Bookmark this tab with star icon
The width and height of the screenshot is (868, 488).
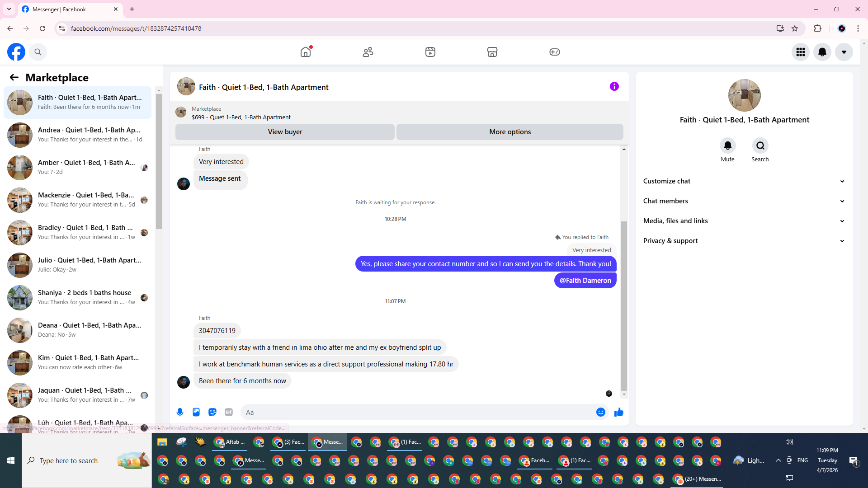tap(795, 28)
